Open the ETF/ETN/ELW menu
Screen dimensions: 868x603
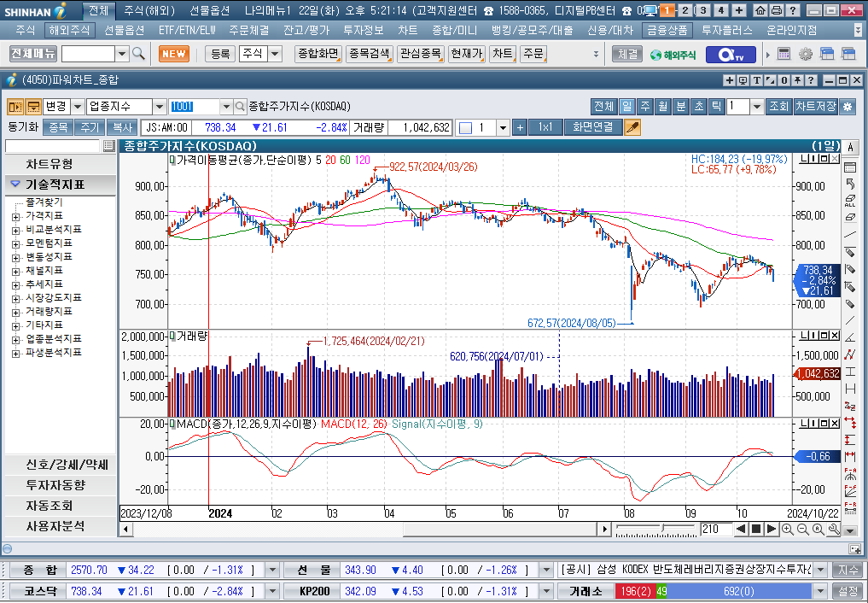(x=187, y=31)
